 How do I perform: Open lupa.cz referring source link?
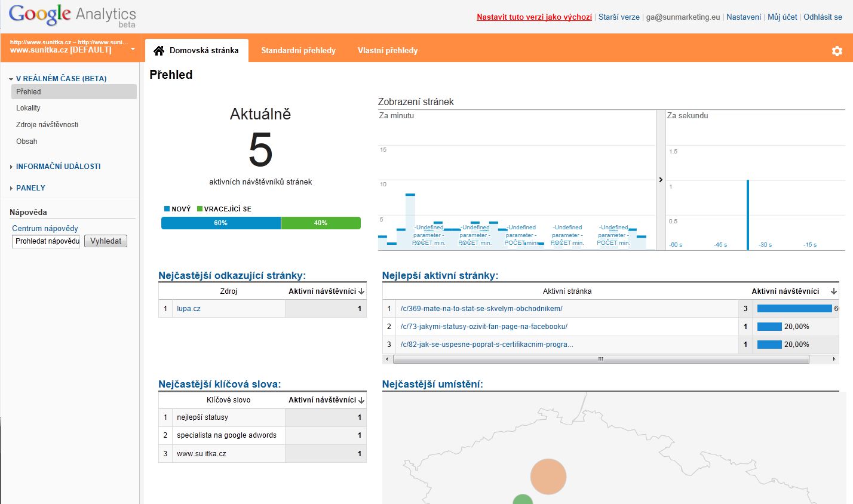(189, 309)
